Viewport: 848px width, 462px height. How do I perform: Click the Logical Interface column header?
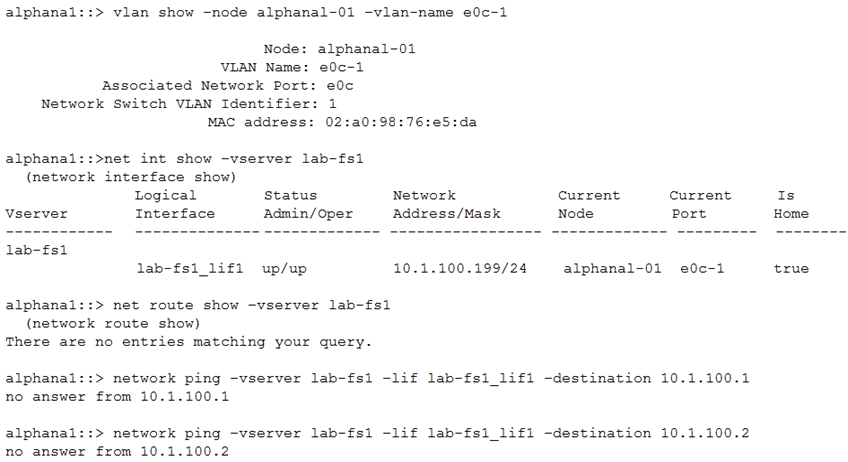click(175, 204)
